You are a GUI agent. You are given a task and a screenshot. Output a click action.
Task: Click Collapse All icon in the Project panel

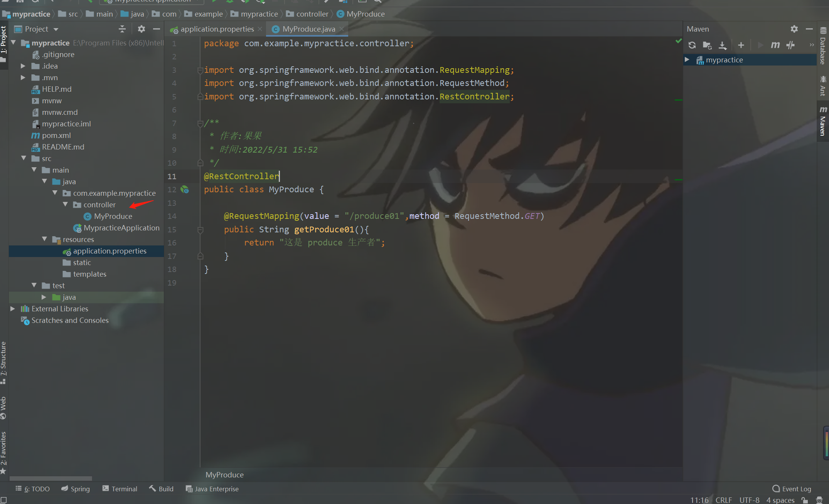[122, 29]
